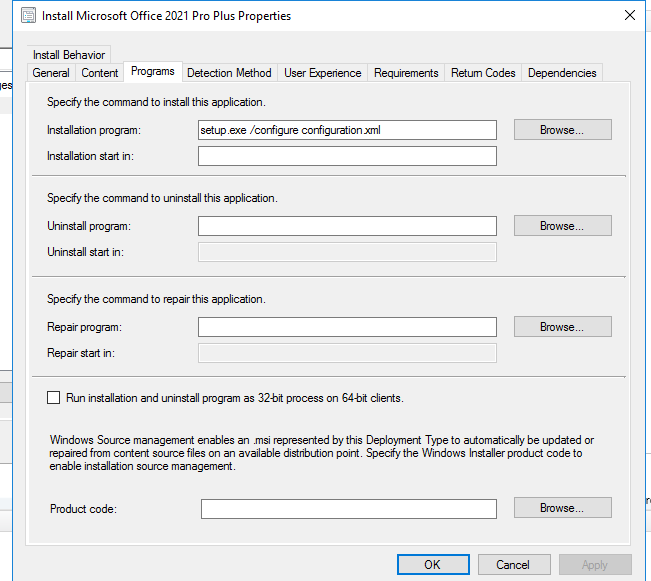Focus the Installation program text field

tap(347, 130)
